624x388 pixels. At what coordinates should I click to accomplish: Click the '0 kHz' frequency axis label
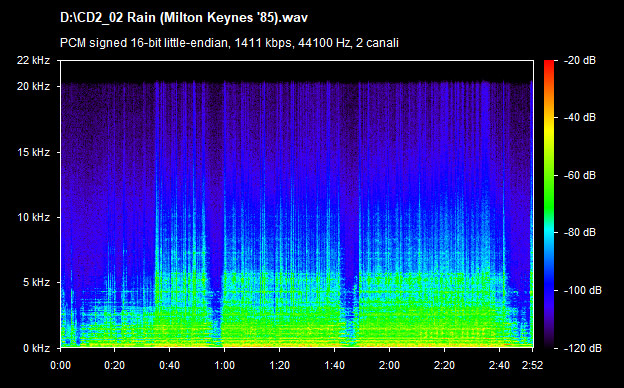[x=36, y=348]
